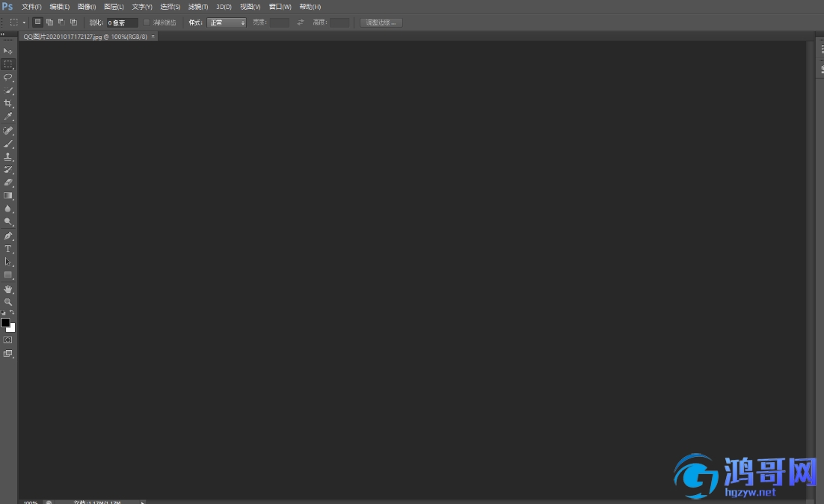Click the 100% zoom level field in status bar

pyautogui.click(x=31, y=502)
